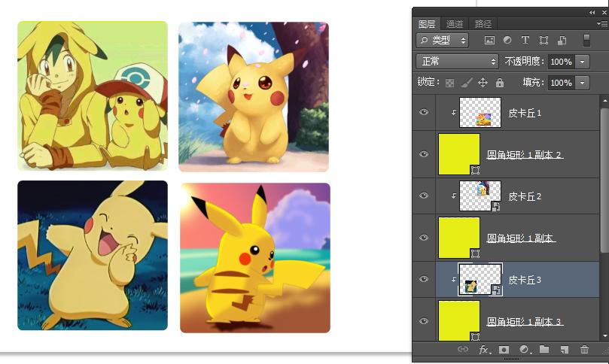
Task: Open the fx layer style menu
Action: (x=484, y=350)
